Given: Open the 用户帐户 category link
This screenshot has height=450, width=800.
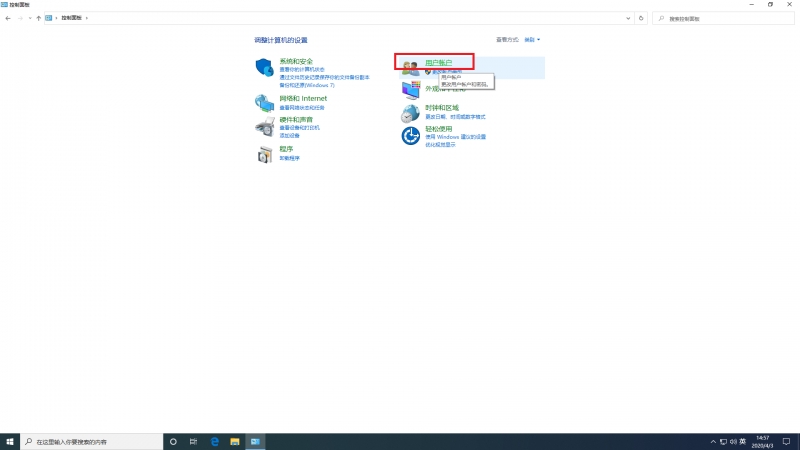Looking at the screenshot, I should (439, 63).
